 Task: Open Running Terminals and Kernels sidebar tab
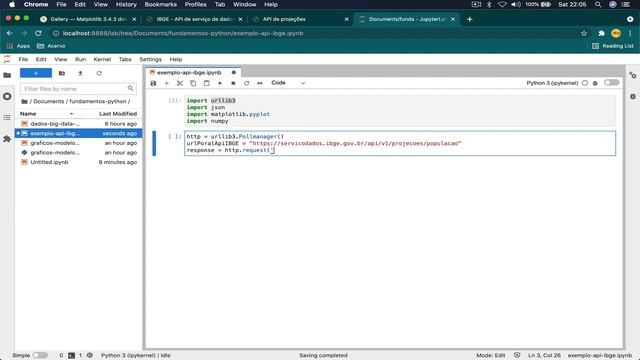(7, 96)
